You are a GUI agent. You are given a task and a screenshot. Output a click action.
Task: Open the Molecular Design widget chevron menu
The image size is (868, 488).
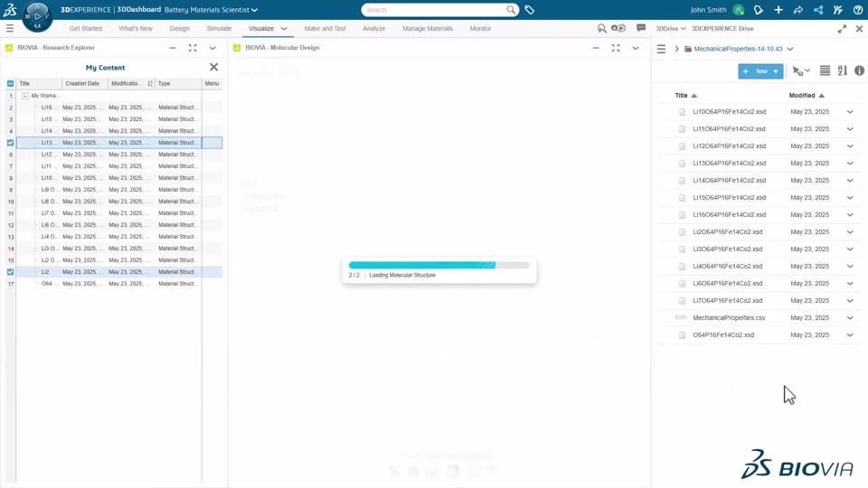click(636, 48)
